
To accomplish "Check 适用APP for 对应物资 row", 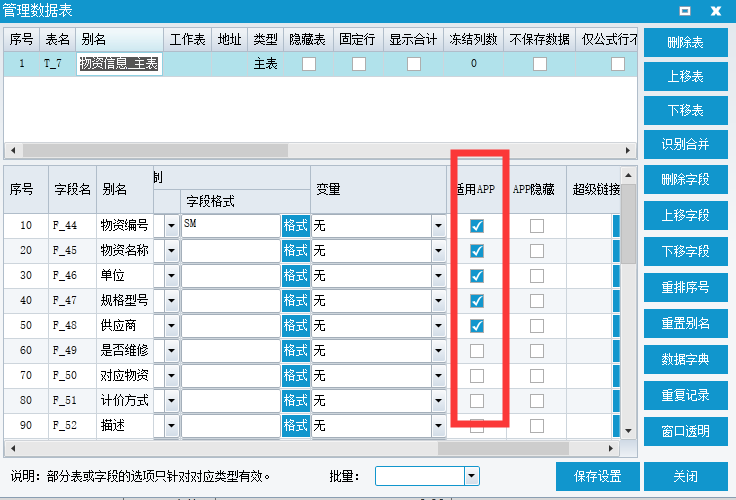I will [477, 376].
